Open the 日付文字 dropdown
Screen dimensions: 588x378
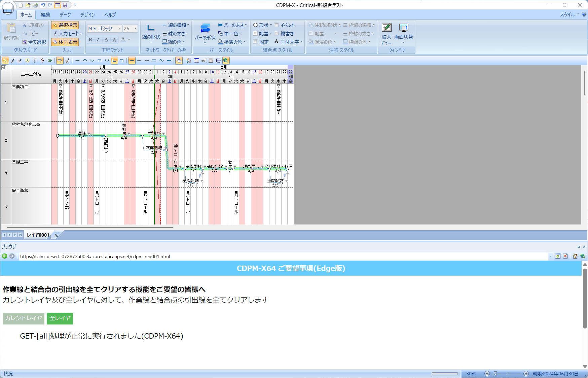click(302, 42)
